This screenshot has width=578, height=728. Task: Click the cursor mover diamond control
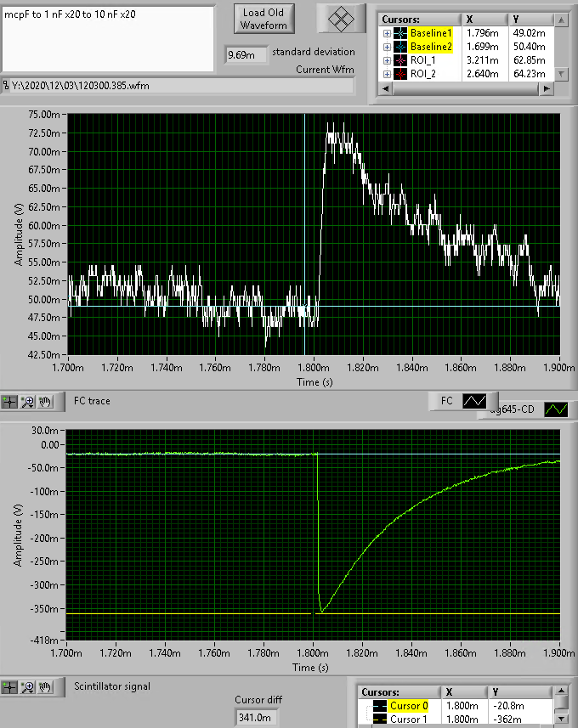click(341, 18)
